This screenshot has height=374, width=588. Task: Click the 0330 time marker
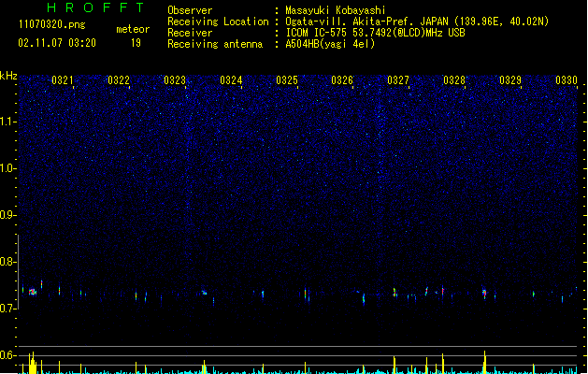tap(566, 80)
